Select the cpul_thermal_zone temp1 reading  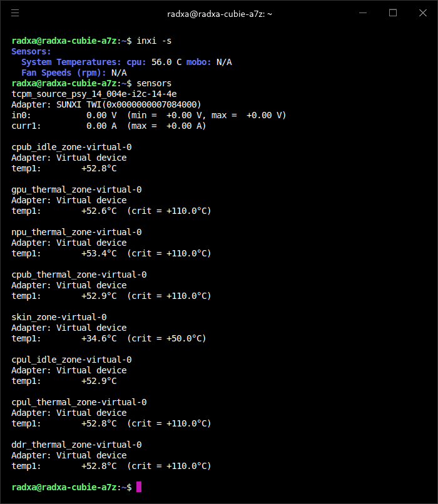point(99,423)
